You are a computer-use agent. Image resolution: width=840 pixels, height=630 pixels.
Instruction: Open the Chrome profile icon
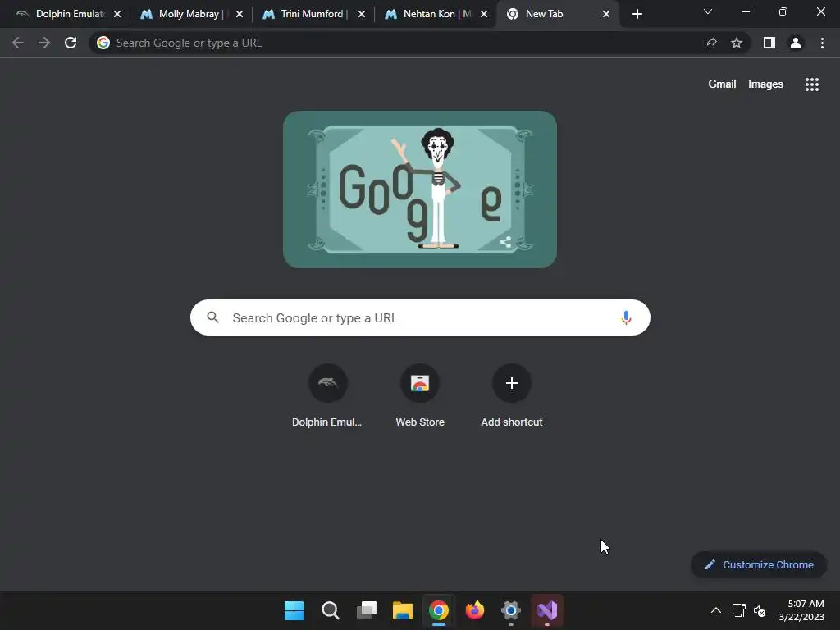coord(796,43)
